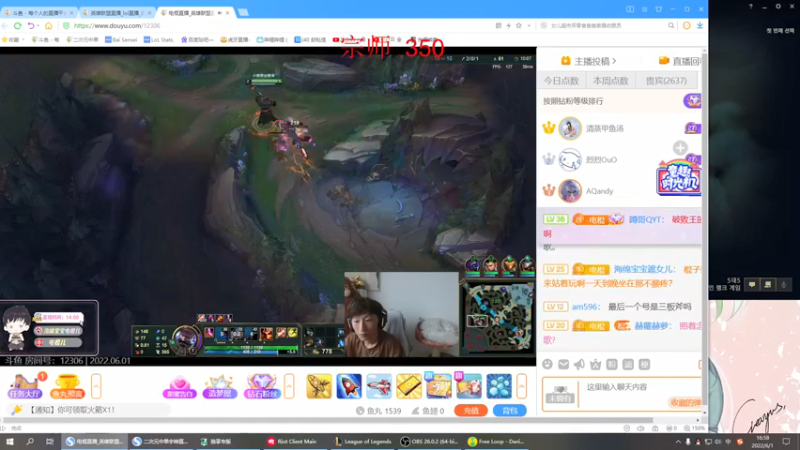Screen dimensions: 800x450
Task: Click the envelope message icon in chat toolbar
Action: pos(563,364)
